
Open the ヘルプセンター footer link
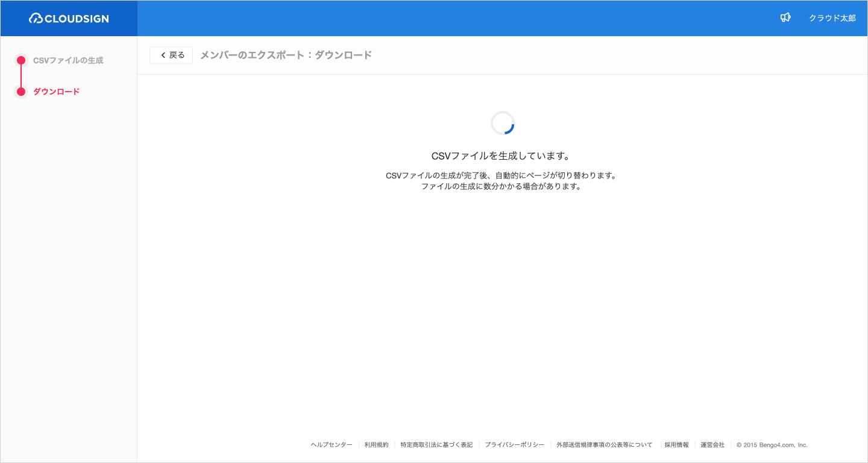point(332,445)
